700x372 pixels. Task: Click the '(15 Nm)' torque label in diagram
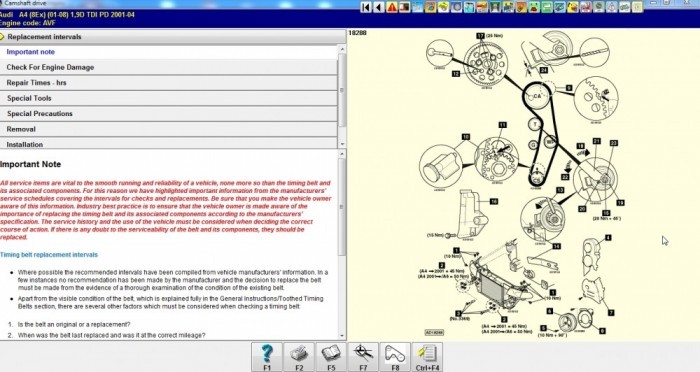coord(435,235)
